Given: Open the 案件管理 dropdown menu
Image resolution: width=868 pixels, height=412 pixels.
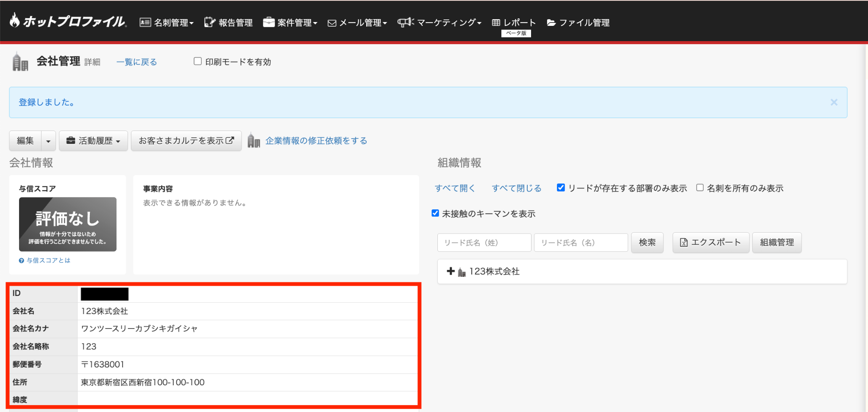Looking at the screenshot, I should coord(290,22).
